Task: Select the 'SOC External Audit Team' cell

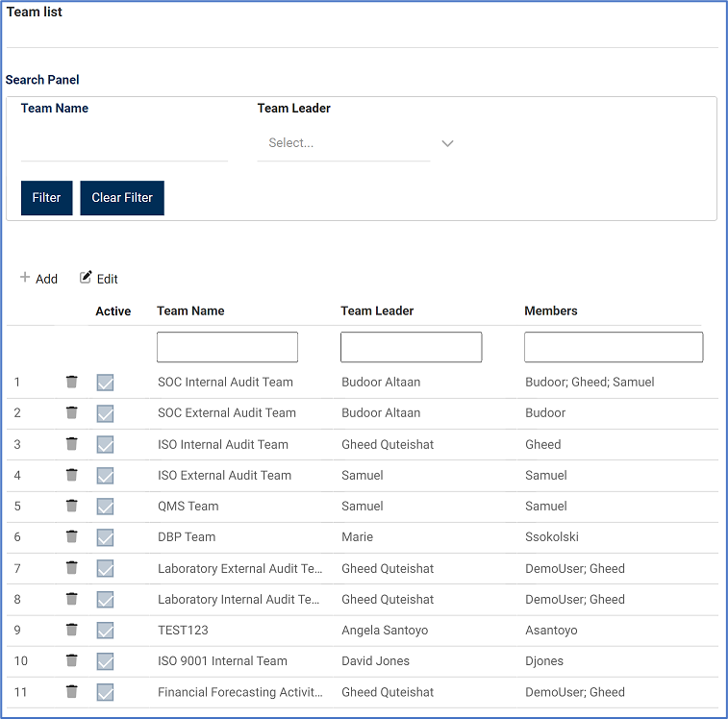Action: (x=227, y=412)
